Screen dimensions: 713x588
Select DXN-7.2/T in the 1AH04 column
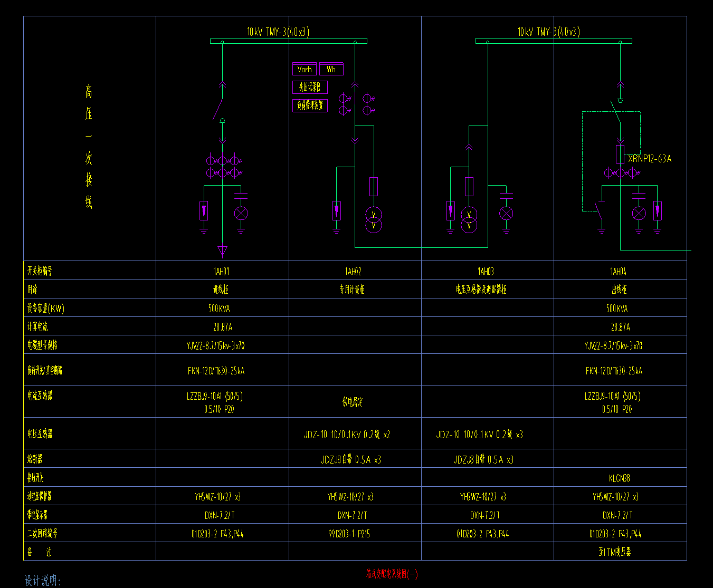click(617, 515)
